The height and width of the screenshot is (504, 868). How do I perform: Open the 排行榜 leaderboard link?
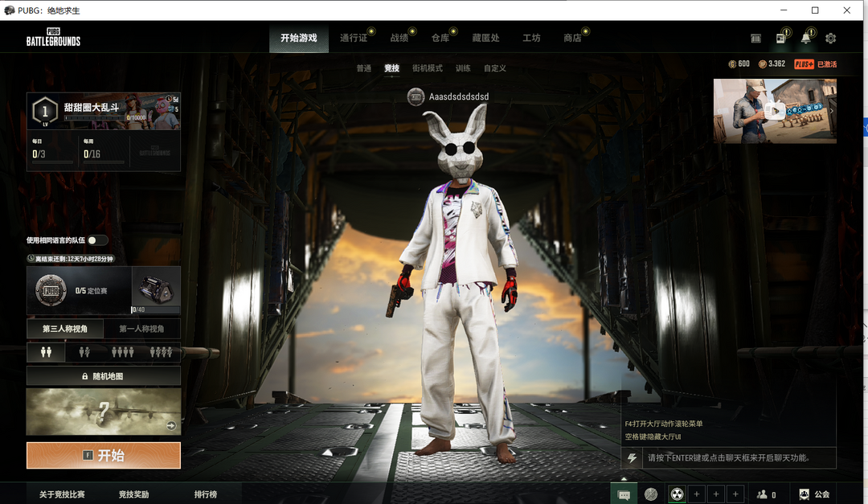206,494
